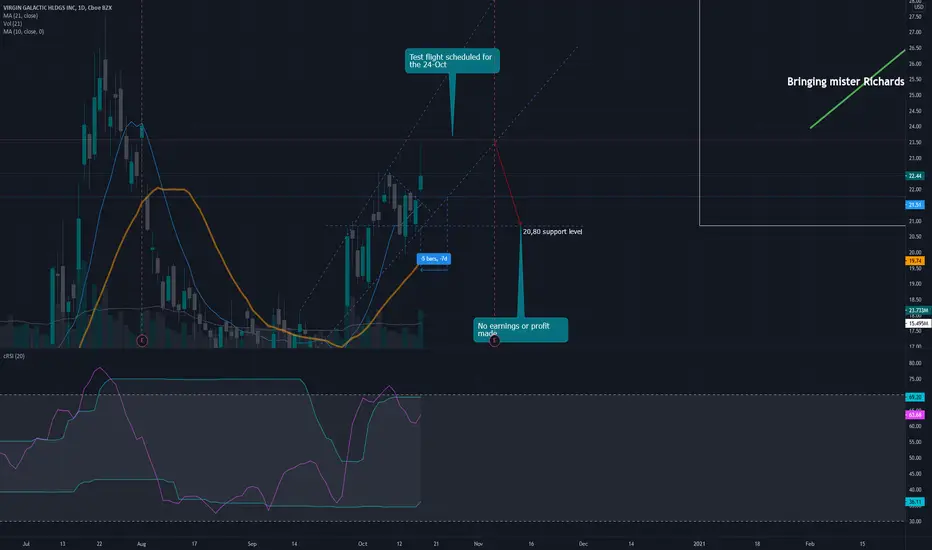Screen dimensions: 932x550
Task: Click the Oct label on time axis
Action: point(362,544)
